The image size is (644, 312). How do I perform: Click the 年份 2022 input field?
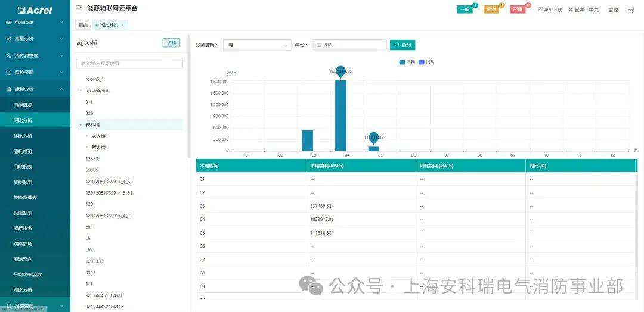click(x=350, y=45)
